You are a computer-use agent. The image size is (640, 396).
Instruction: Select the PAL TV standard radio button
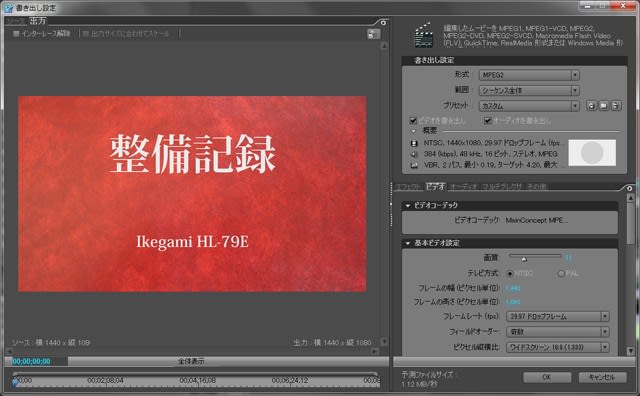pos(561,273)
